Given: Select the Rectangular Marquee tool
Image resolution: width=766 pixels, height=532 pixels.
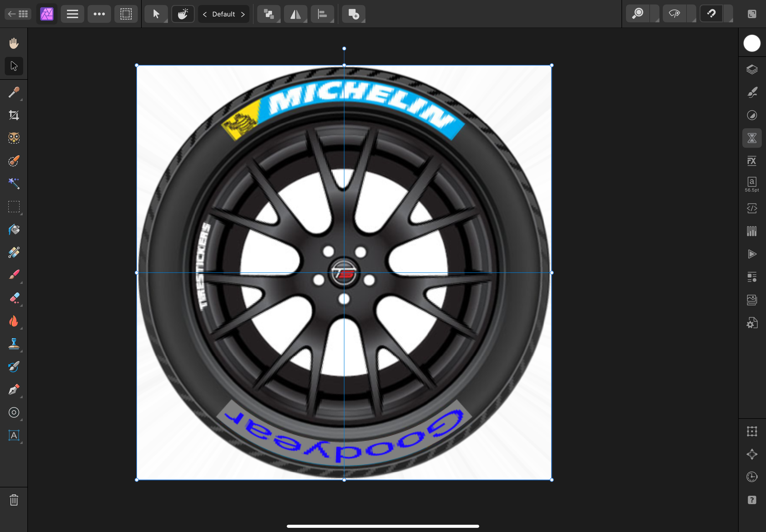Looking at the screenshot, I should point(14,207).
